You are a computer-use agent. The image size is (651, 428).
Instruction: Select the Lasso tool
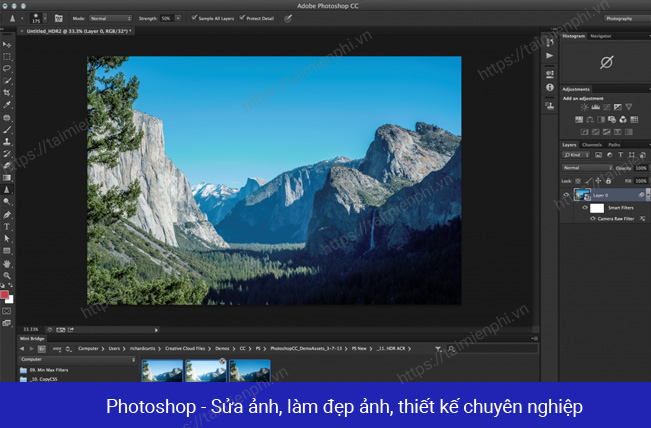(7, 68)
